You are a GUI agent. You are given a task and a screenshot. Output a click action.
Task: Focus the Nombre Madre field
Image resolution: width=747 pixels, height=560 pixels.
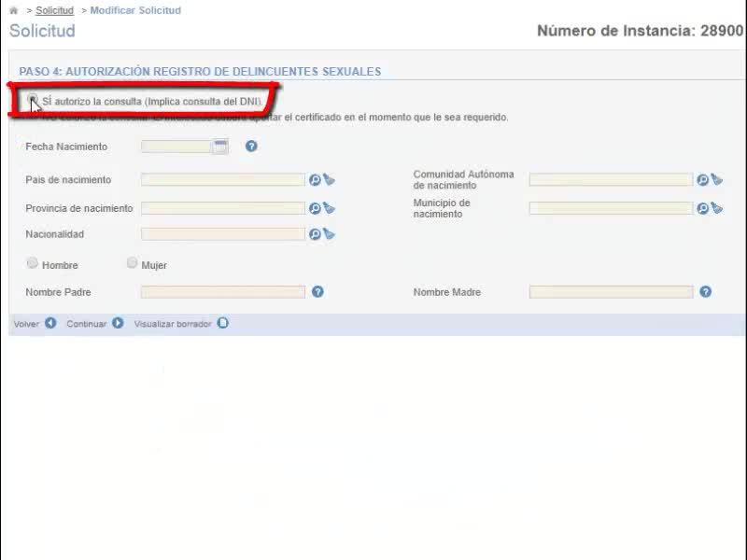[611, 292]
